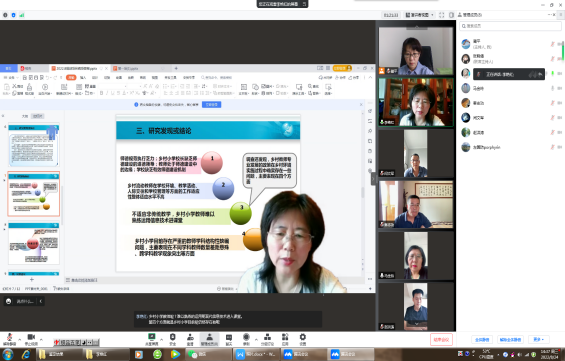The width and height of the screenshot is (565, 361).
Task: Add a new document tab with the plus icon
Action: click(176, 68)
